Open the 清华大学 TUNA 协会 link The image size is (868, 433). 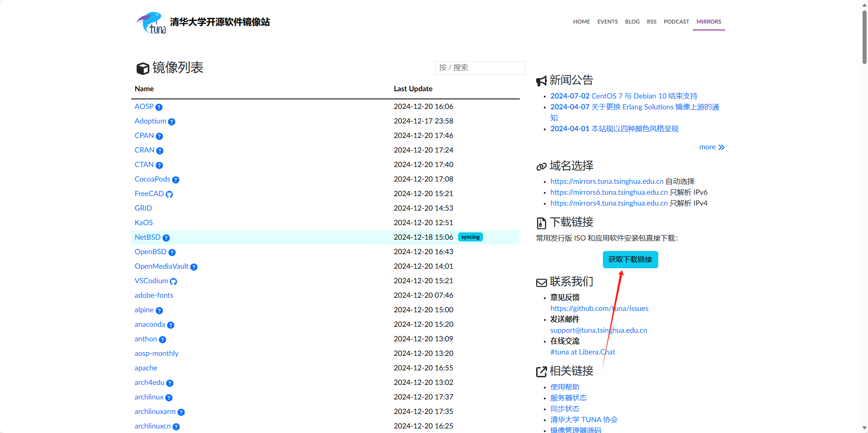[584, 420]
